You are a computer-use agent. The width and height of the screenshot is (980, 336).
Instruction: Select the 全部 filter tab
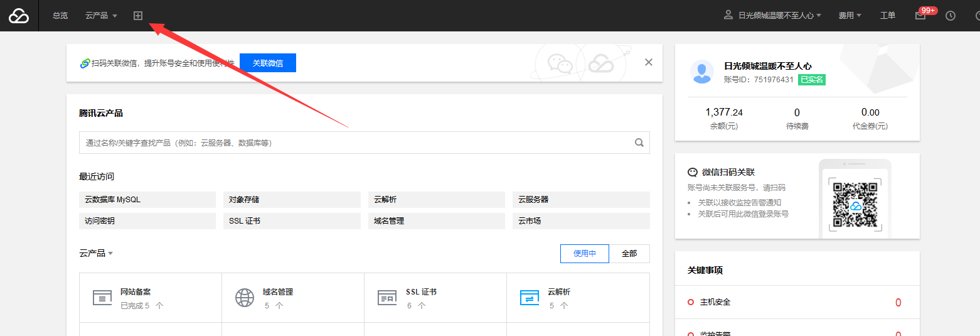coord(629,254)
